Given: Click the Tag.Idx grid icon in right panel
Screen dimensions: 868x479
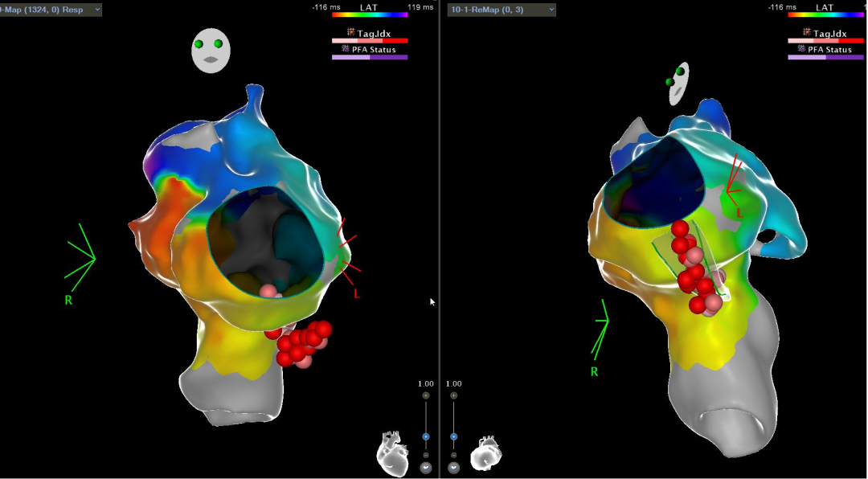Looking at the screenshot, I should [x=807, y=33].
